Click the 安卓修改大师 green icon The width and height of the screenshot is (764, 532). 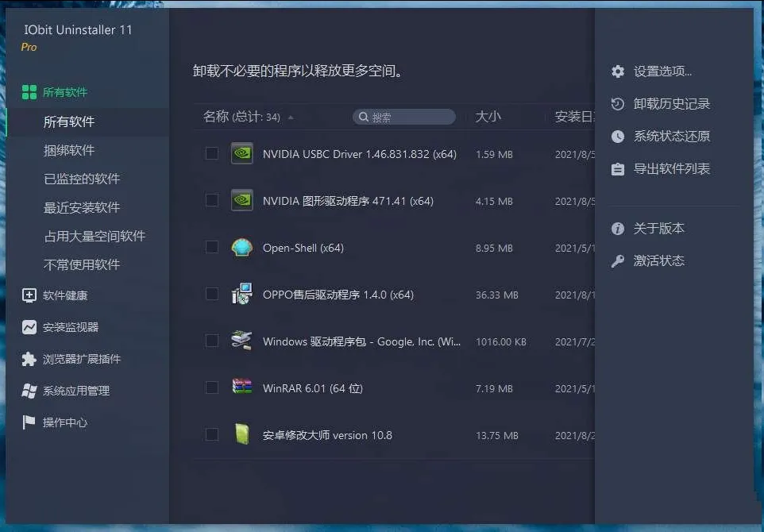241,434
